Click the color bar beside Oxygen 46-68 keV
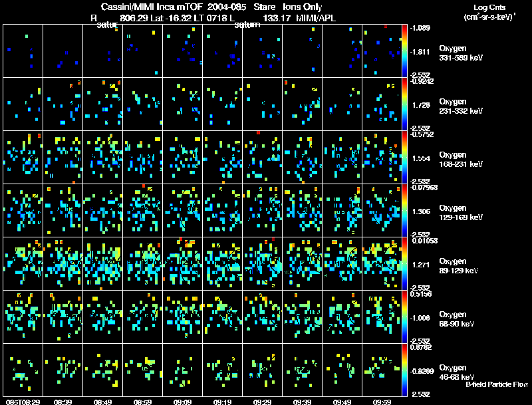 click(404, 370)
